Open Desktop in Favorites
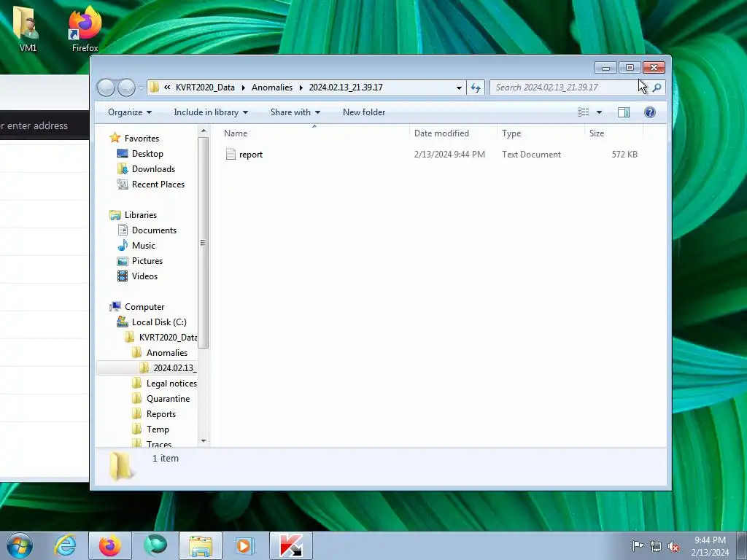Viewport: 747px width, 560px height. coord(147,154)
